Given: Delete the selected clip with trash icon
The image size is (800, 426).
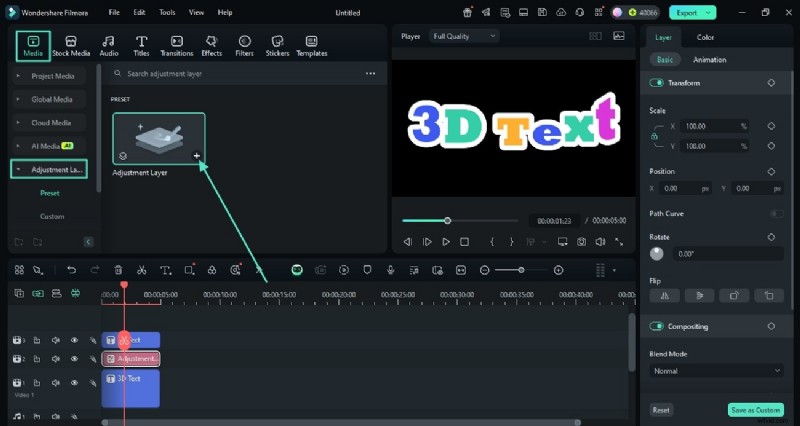Looking at the screenshot, I should [118, 270].
